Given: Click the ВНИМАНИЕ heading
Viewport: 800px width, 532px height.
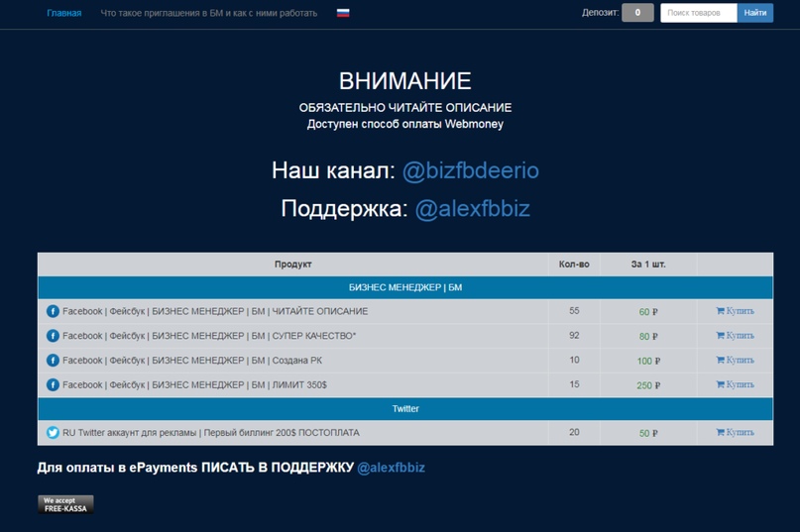Looking at the screenshot, I should [x=405, y=81].
